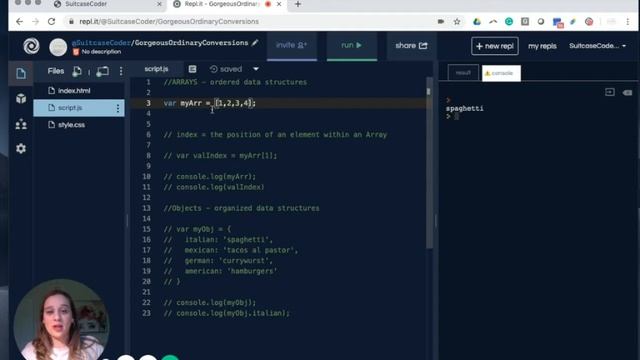Screen dimensions: 640x360
Task: Open the Files panel three-dot menu
Action: (x=121, y=71)
